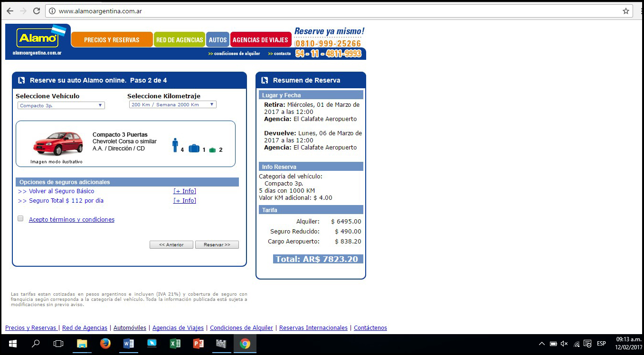Open Firefox from the taskbar

click(x=105, y=344)
